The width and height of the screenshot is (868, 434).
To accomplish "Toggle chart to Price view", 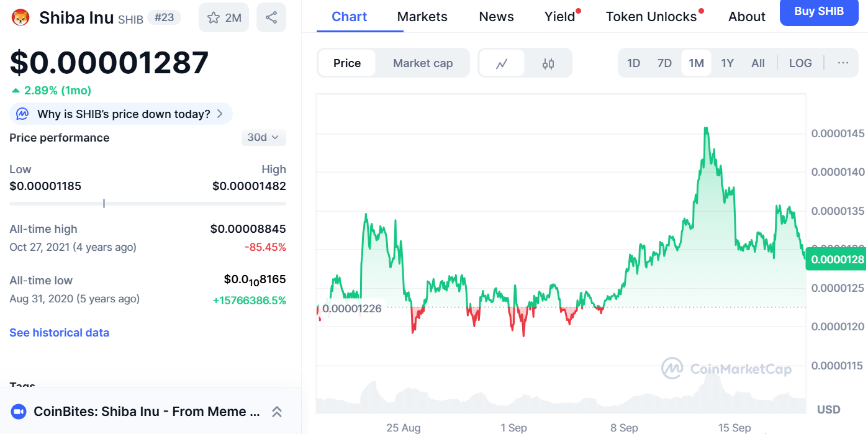I will click(347, 63).
